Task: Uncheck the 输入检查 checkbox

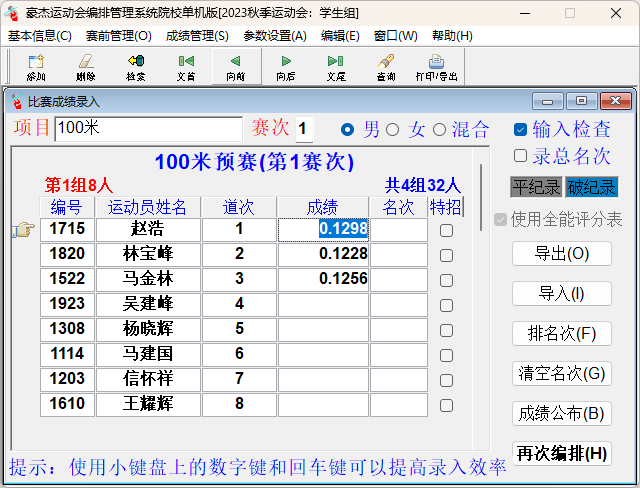Action: pos(520,129)
